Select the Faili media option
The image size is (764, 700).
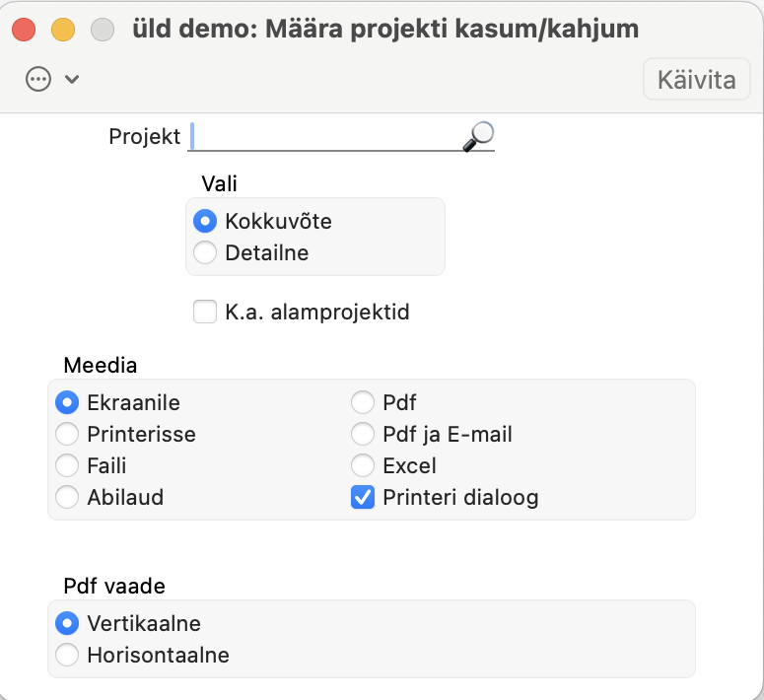67,465
